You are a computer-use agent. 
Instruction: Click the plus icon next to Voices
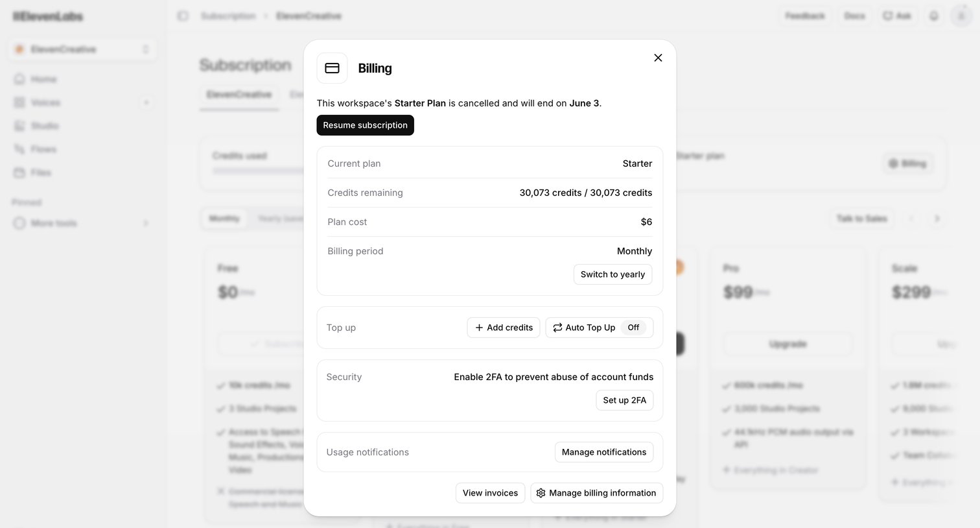146,102
